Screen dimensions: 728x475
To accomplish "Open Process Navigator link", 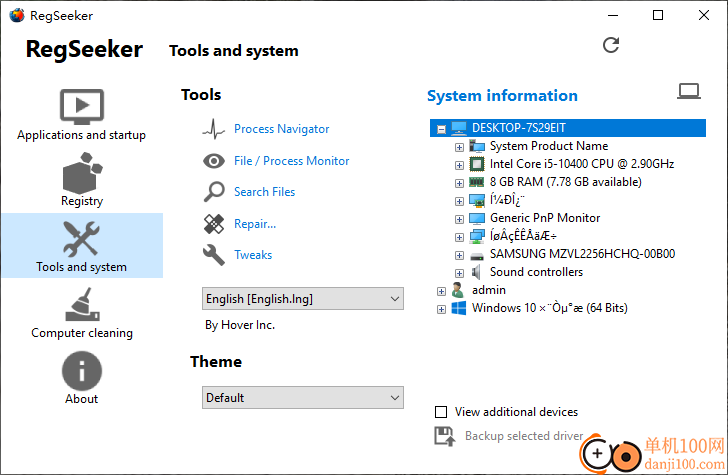I will point(281,129).
